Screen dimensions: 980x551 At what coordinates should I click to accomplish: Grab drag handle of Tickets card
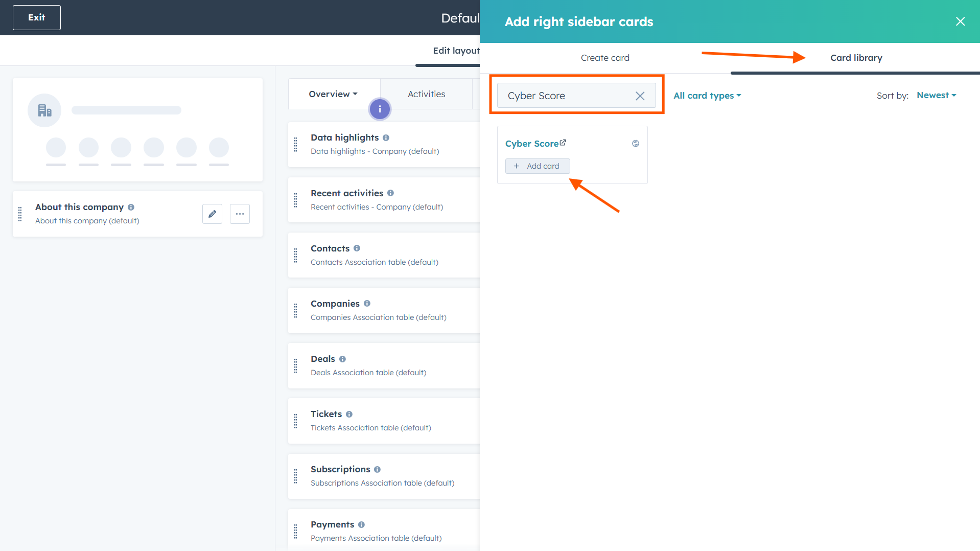[x=295, y=421]
